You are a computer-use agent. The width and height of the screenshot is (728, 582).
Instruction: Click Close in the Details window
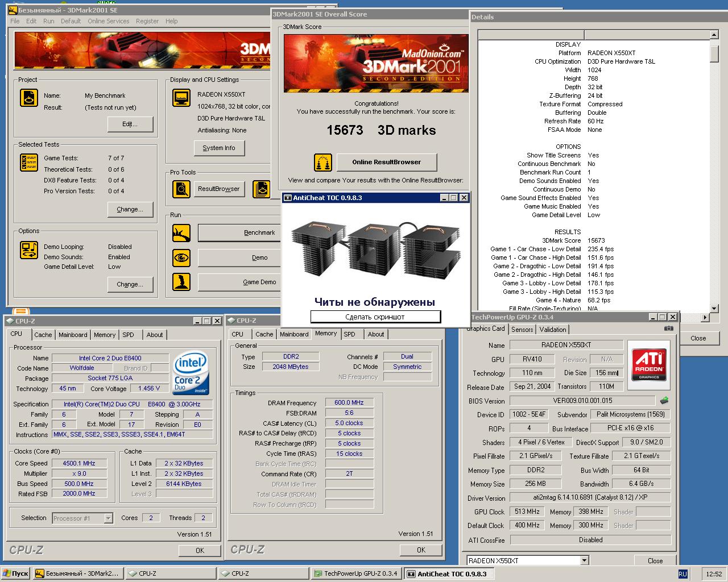coord(698,338)
